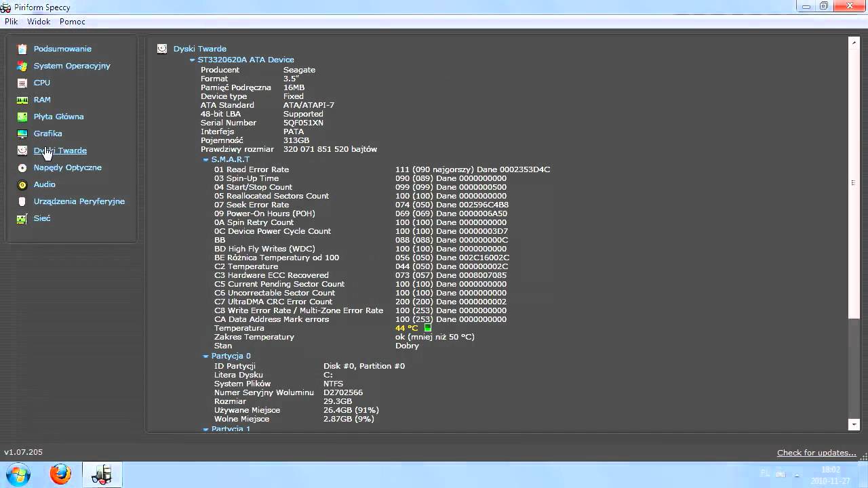Click the CPU chip icon
Screen dimensions: 868x488
(x=22, y=83)
